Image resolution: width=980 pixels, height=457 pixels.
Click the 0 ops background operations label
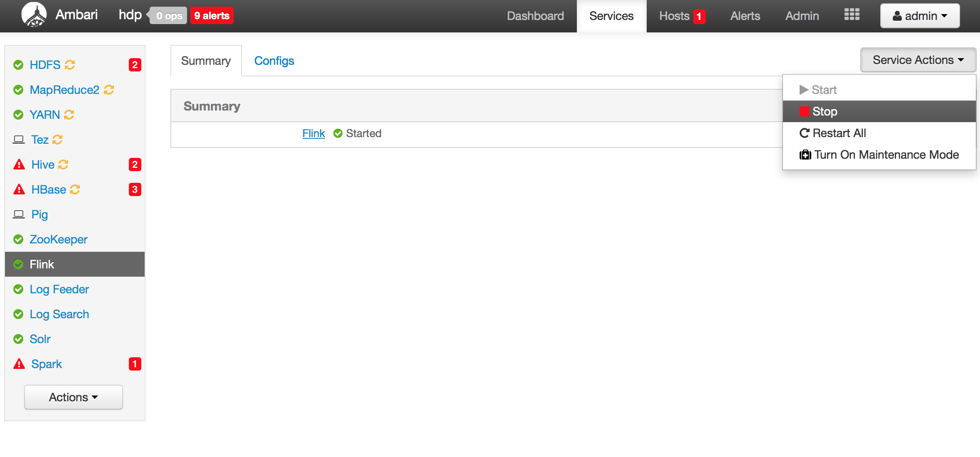pyautogui.click(x=169, y=16)
